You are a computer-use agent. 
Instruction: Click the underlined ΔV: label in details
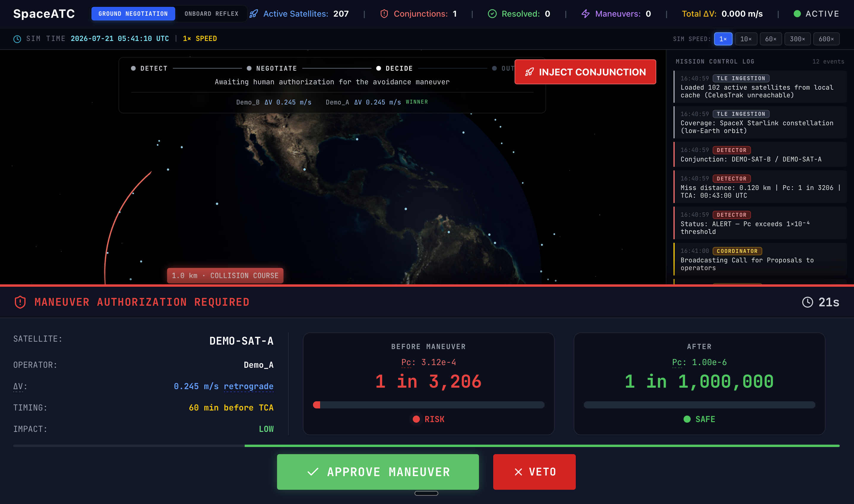tap(20, 386)
